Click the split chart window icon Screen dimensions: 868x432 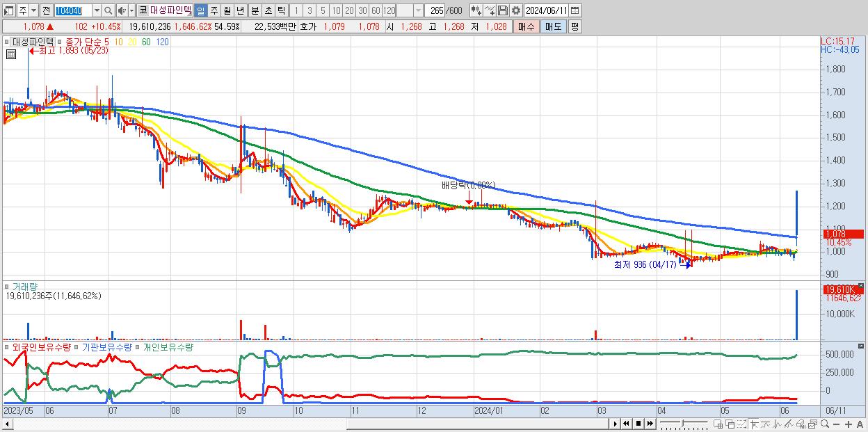tap(718, 424)
